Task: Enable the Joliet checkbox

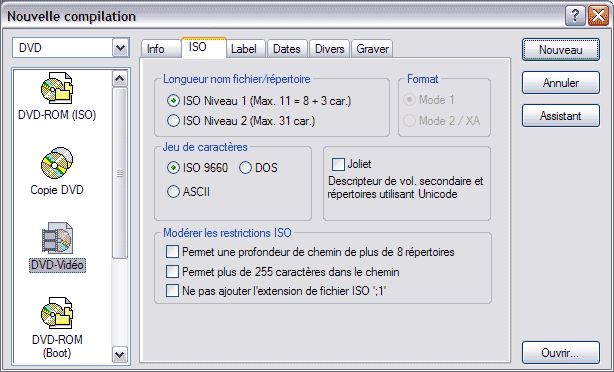Action: click(x=338, y=164)
